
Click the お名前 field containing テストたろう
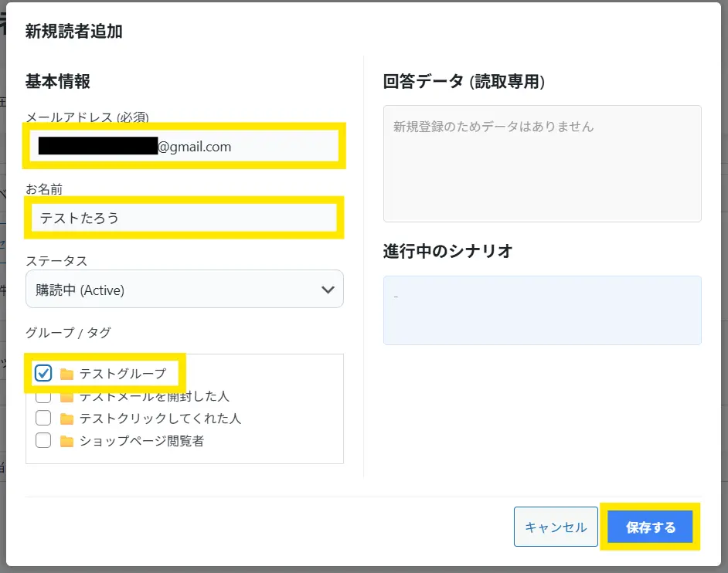184,218
